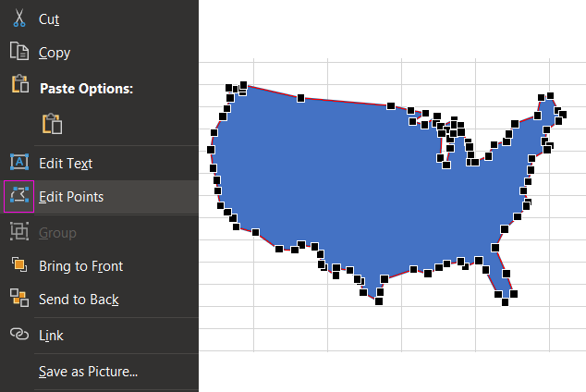Click the Copy icon in context menu
Viewport: 586px width, 392px height.
point(19,53)
